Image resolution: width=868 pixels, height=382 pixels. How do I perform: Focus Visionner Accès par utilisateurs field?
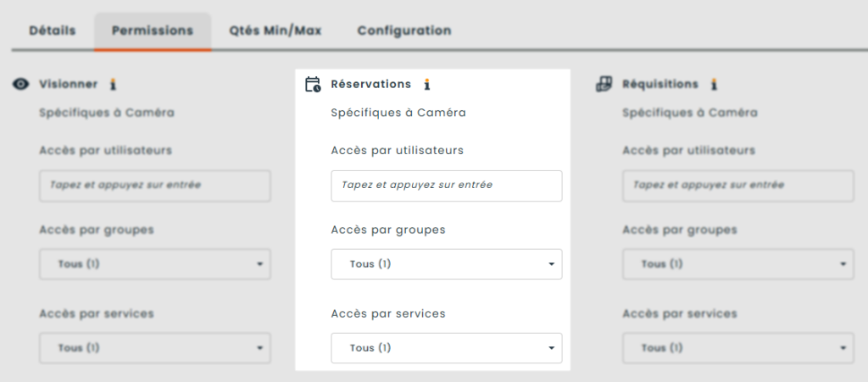tap(155, 185)
